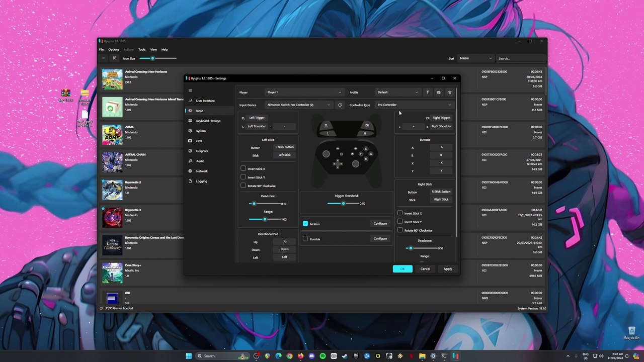
Task: Click Configure next to Motion
Action: 380,224
